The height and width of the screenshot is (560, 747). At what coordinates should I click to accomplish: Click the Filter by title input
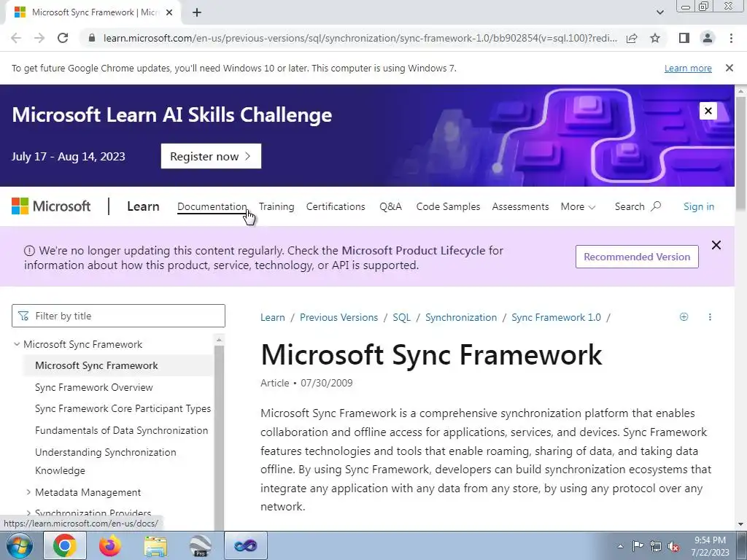118,316
